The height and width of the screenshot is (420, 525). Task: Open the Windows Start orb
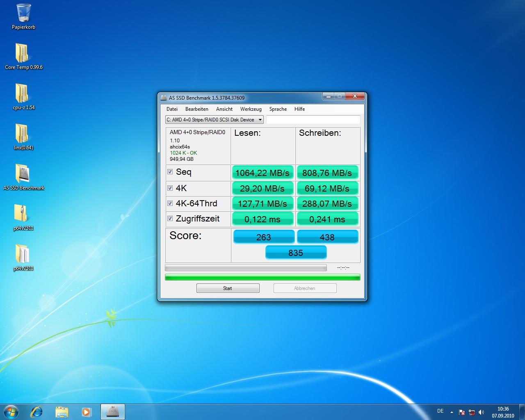click(x=11, y=411)
